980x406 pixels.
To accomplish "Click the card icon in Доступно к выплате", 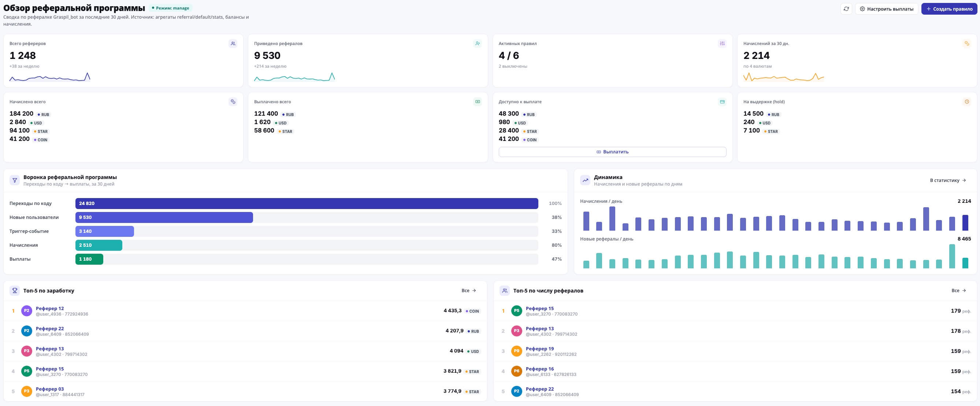I will (x=722, y=101).
